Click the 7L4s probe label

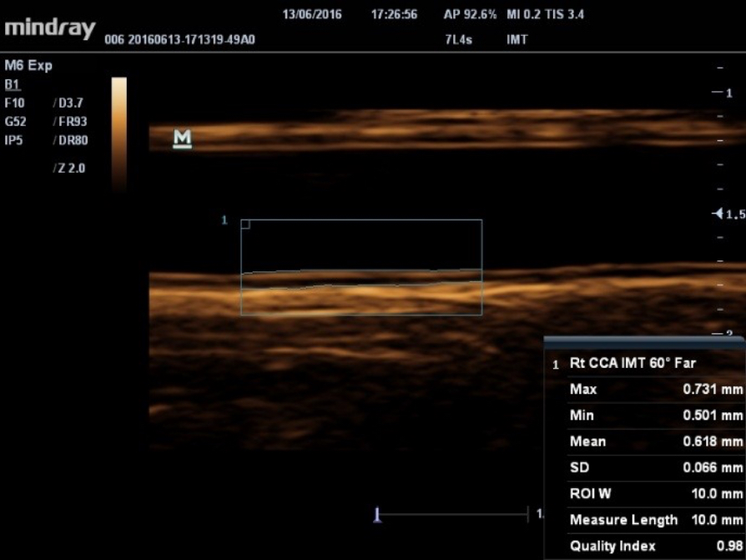(x=459, y=39)
